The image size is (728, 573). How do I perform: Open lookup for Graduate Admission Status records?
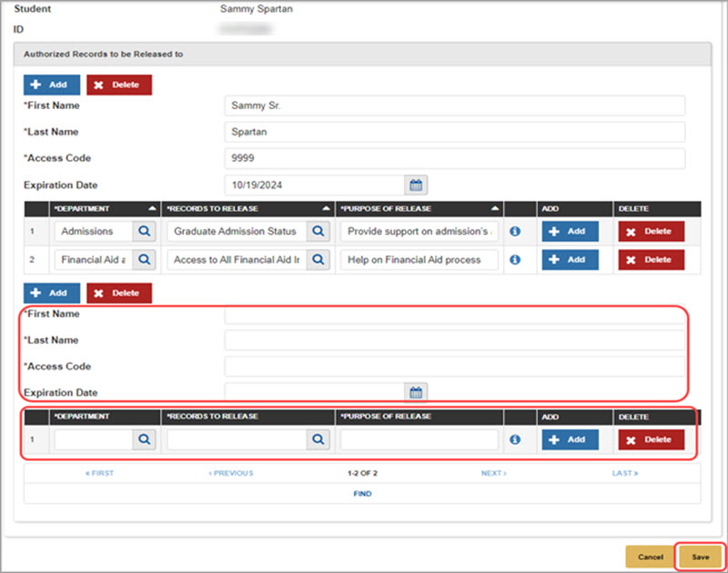(317, 231)
